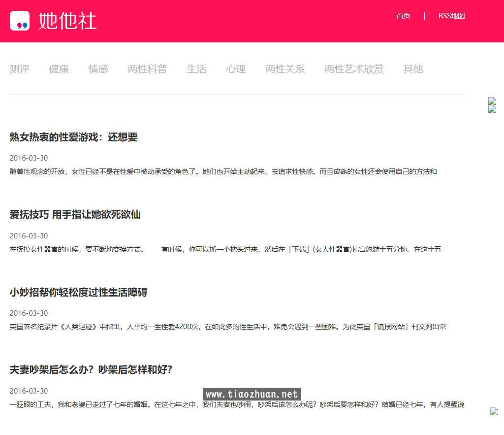This screenshot has height=435, width=504.
Task: Select the 测评 category tab
Action: 19,69
